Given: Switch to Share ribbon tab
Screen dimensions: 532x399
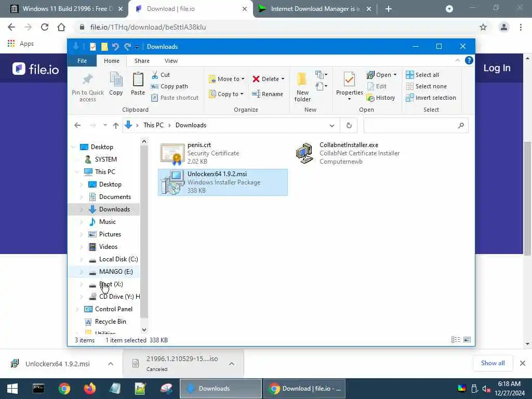Looking at the screenshot, I should click(x=142, y=61).
